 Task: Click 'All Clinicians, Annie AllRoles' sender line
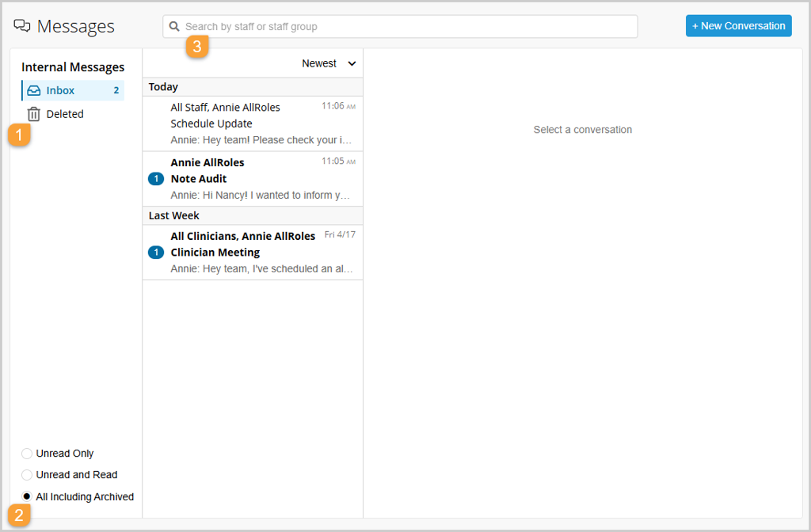point(242,236)
